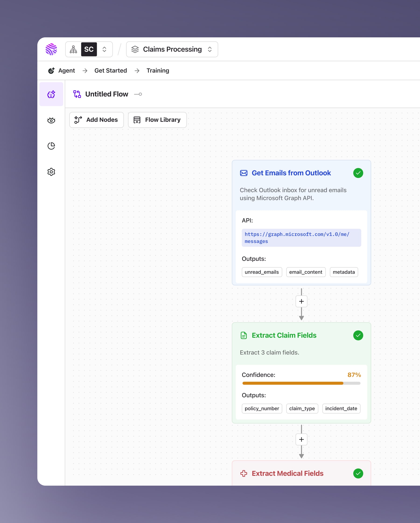Click the organization hierarchy icon
Image resolution: width=420 pixels, height=523 pixels.
73,49
